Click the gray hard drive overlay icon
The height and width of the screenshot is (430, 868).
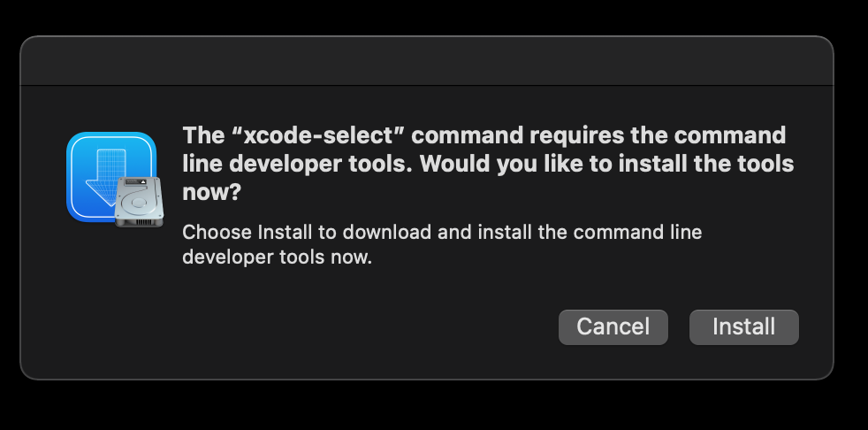[x=139, y=203]
